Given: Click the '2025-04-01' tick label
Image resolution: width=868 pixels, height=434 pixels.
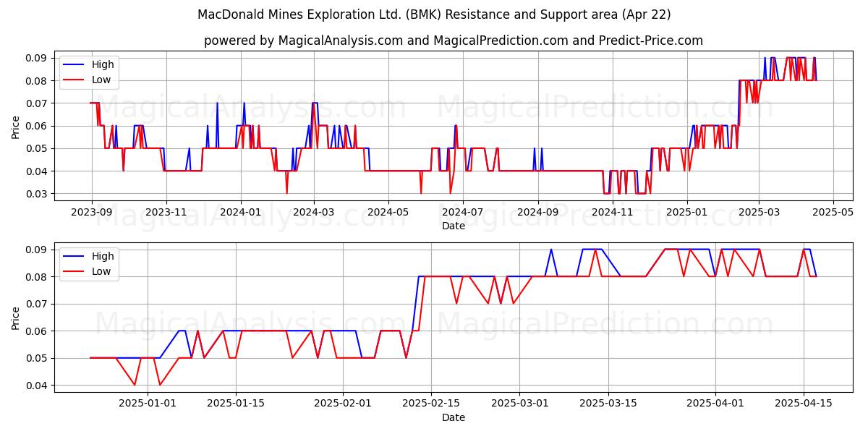Looking at the screenshot, I should [x=716, y=404].
